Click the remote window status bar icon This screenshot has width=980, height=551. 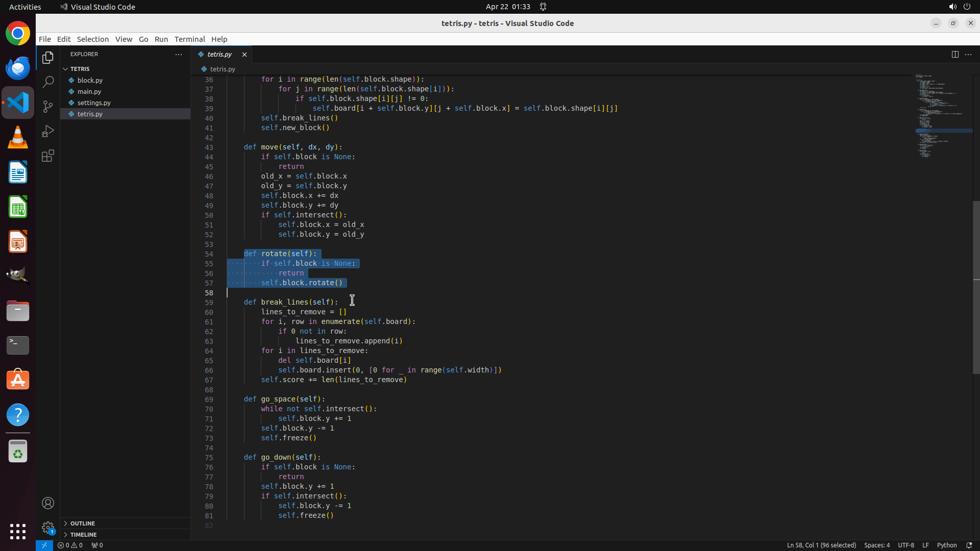[x=44, y=545]
